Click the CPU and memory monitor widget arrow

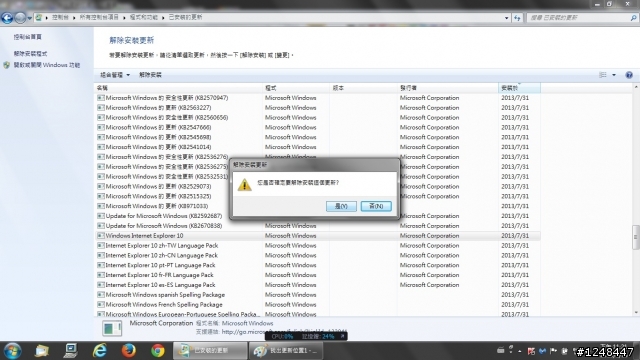tap(342, 336)
